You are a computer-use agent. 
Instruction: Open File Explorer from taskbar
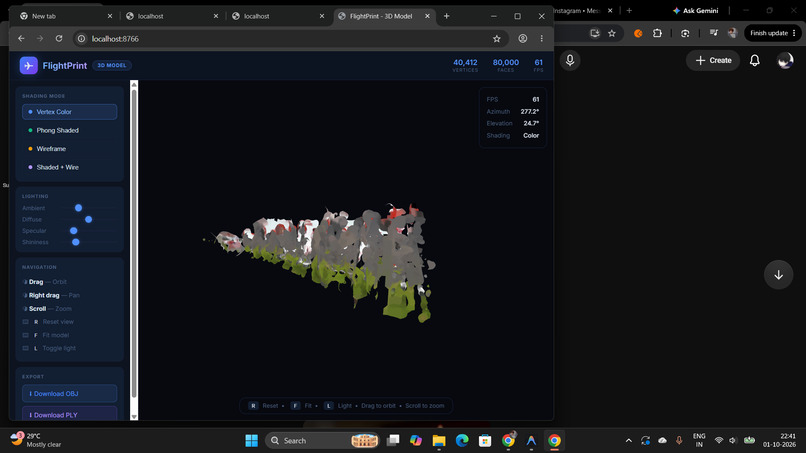(x=438, y=441)
